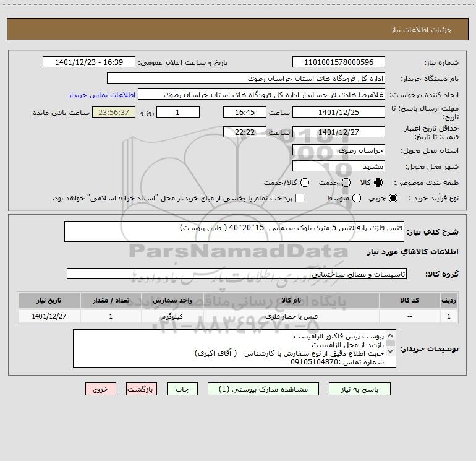The height and width of the screenshot is (461, 476).
Task: Click the announcement date field 1401/12/23 - 16:39
Action: [89, 62]
